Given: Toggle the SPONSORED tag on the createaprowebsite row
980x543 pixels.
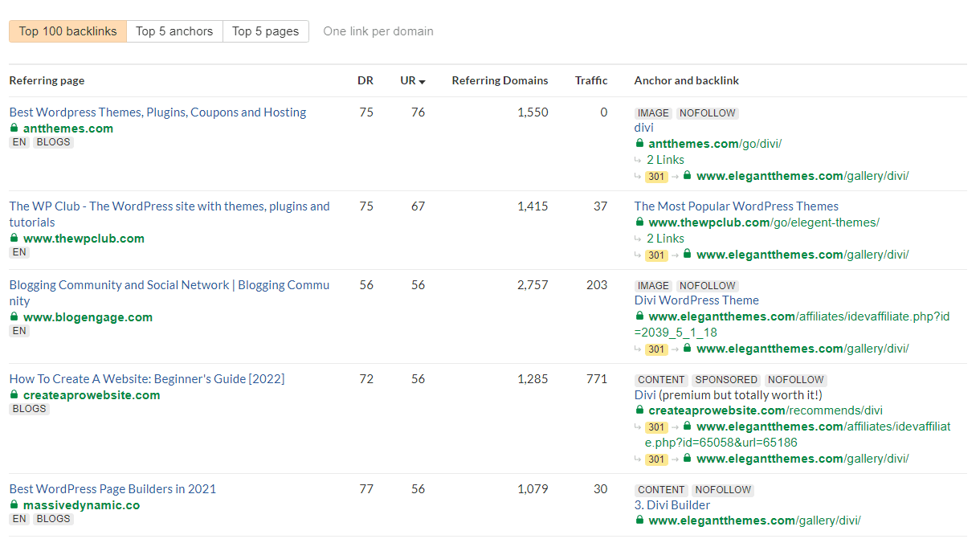Looking at the screenshot, I should coord(725,379).
